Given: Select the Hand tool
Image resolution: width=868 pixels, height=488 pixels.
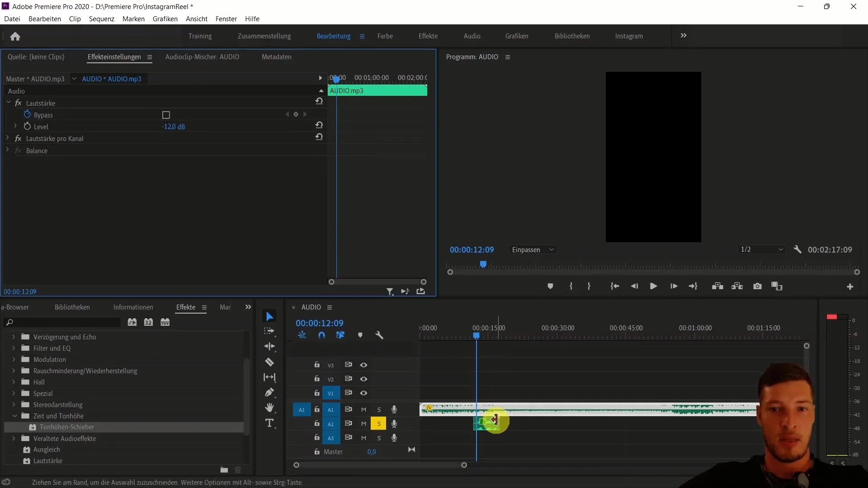Looking at the screenshot, I should click(x=269, y=408).
